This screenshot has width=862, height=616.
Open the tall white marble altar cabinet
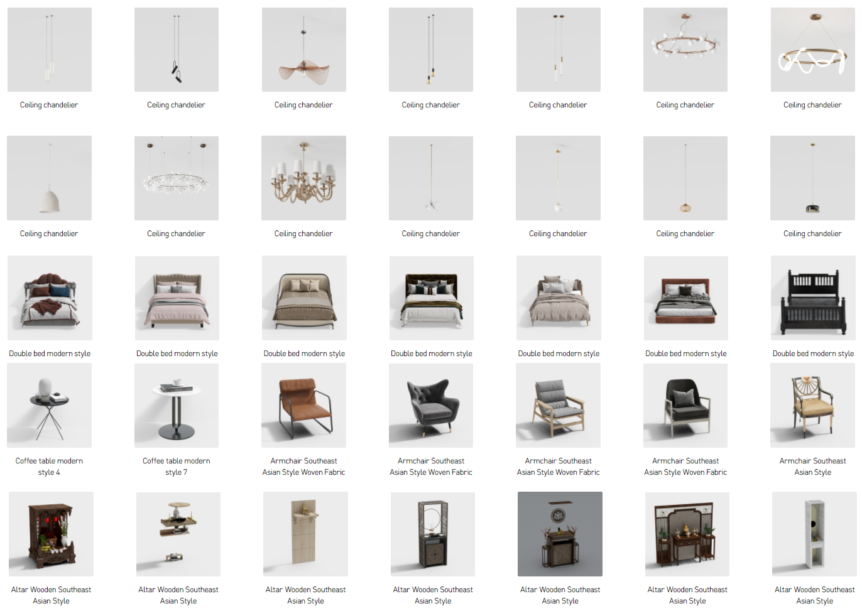pyautogui.click(x=814, y=534)
